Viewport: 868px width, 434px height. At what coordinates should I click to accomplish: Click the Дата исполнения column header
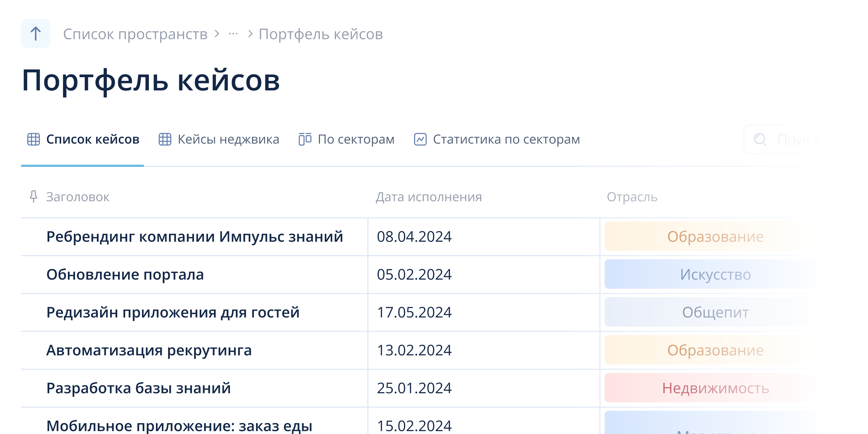[x=429, y=197]
